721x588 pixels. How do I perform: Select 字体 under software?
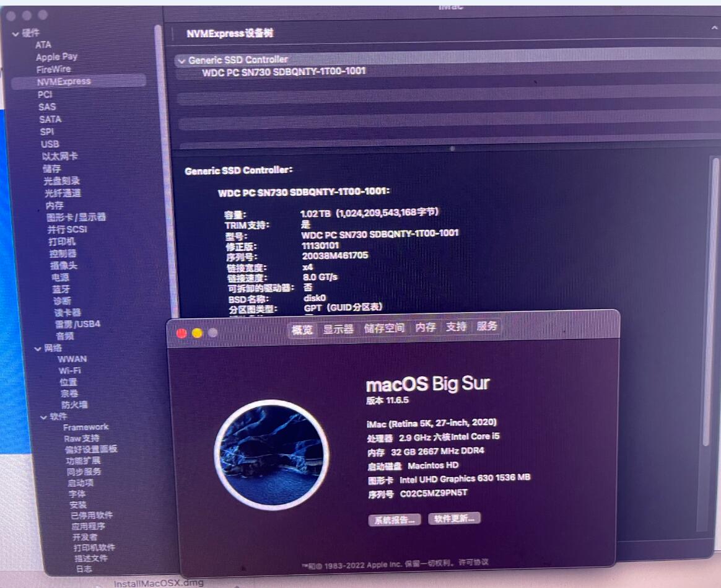click(77, 494)
